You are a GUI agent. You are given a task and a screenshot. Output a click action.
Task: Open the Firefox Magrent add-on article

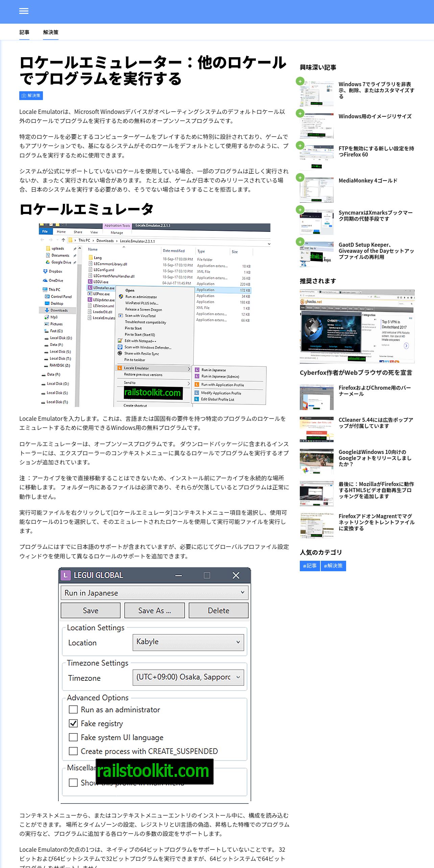coord(377,522)
